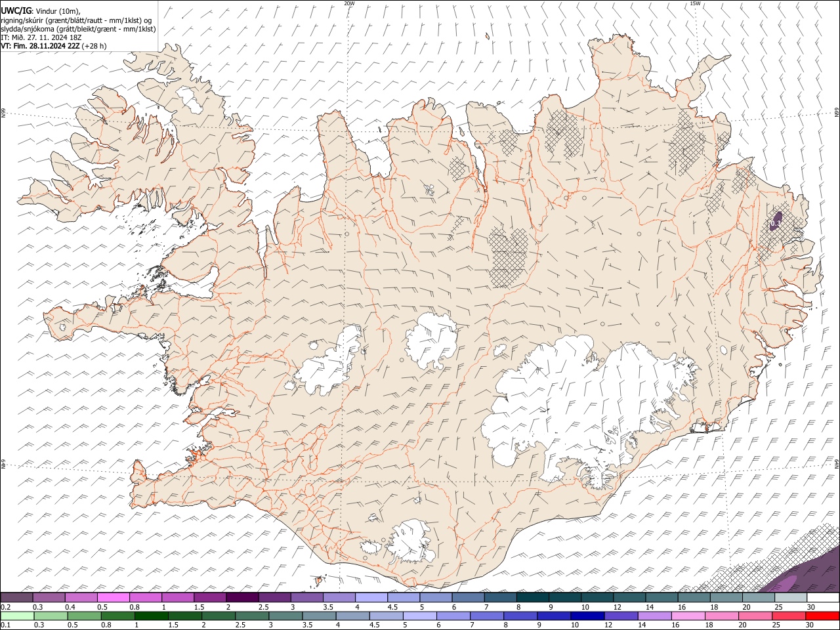This screenshot has height=630, width=840.
Task: Click the 'Vindur (10m)' header text
Action: click(58, 11)
